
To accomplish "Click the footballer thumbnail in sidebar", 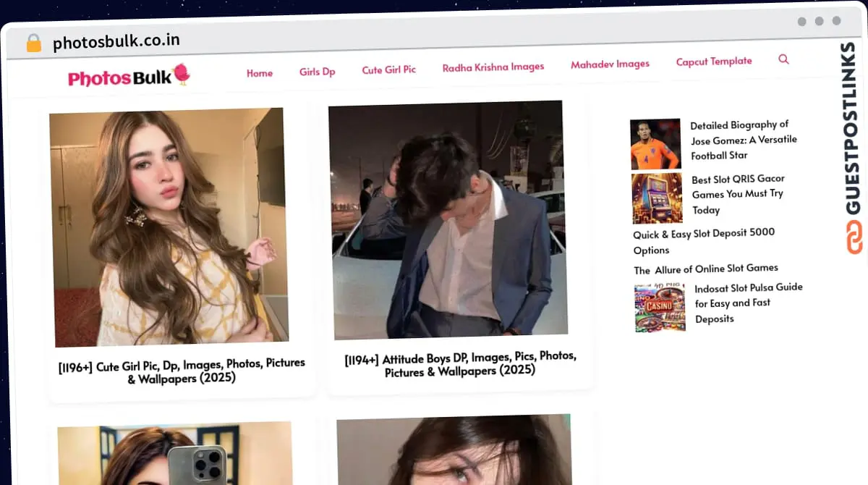I will click(655, 144).
